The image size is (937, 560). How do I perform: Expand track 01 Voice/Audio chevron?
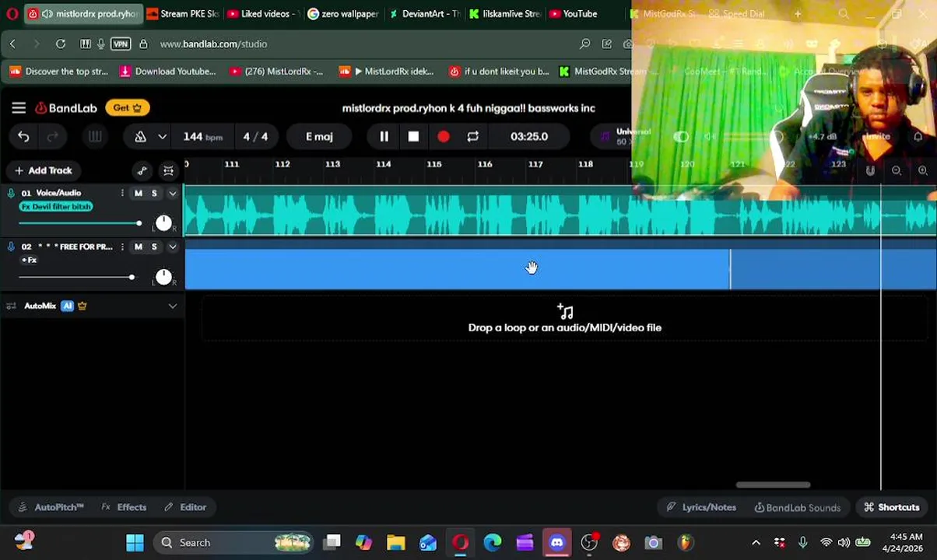pyautogui.click(x=173, y=193)
